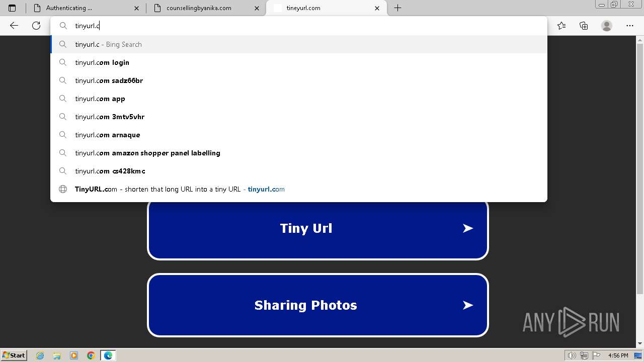Open File Explorer from the taskbar
The height and width of the screenshot is (362, 644).
point(57,355)
